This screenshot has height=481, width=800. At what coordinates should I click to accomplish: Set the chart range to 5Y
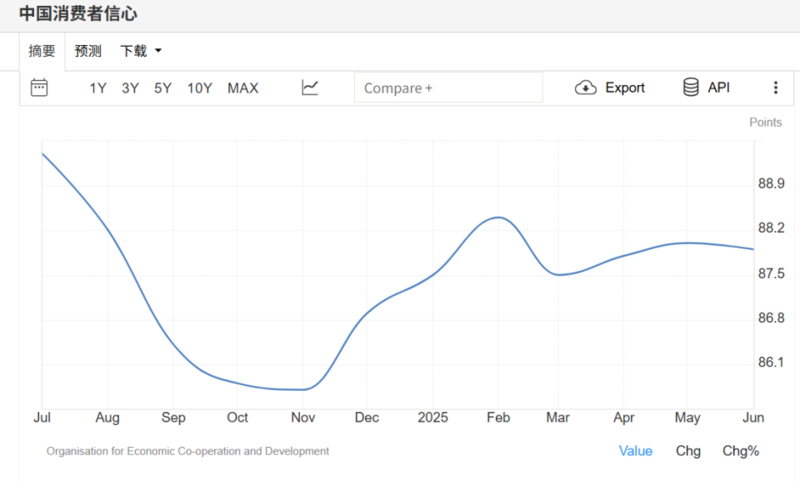pyautogui.click(x=163, y=88)
